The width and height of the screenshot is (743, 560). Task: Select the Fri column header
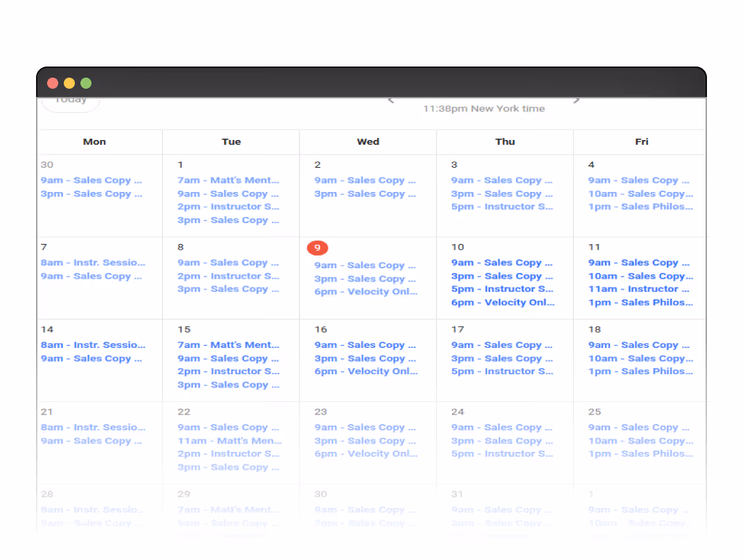point(641,141)
